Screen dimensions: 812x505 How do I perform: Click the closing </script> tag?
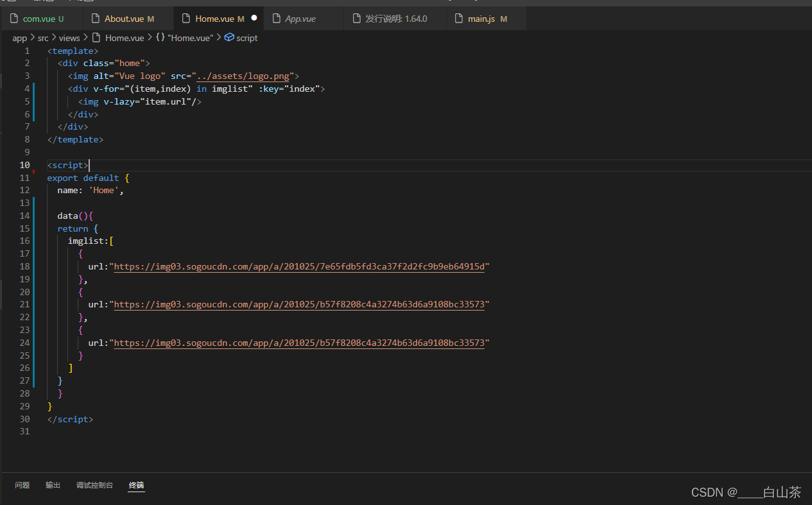71,419
